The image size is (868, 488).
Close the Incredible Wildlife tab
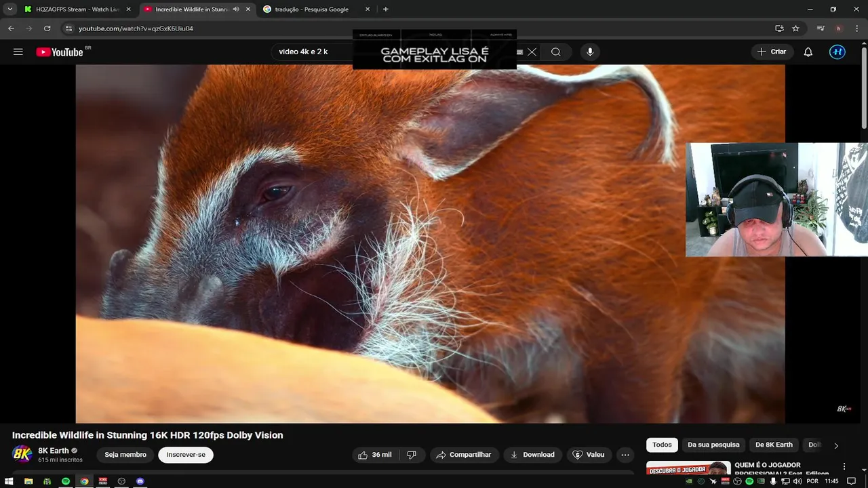pyautogui.click(x=248, y=9)
